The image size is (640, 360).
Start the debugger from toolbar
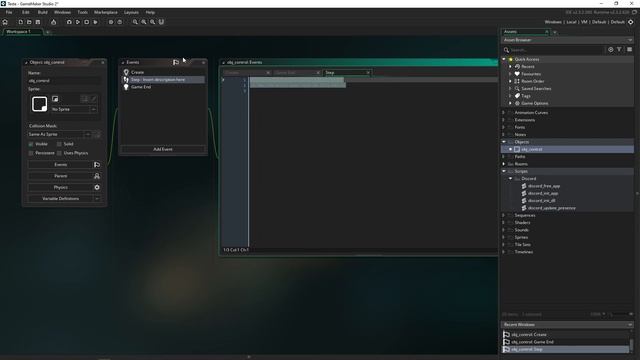coord(69,22)
